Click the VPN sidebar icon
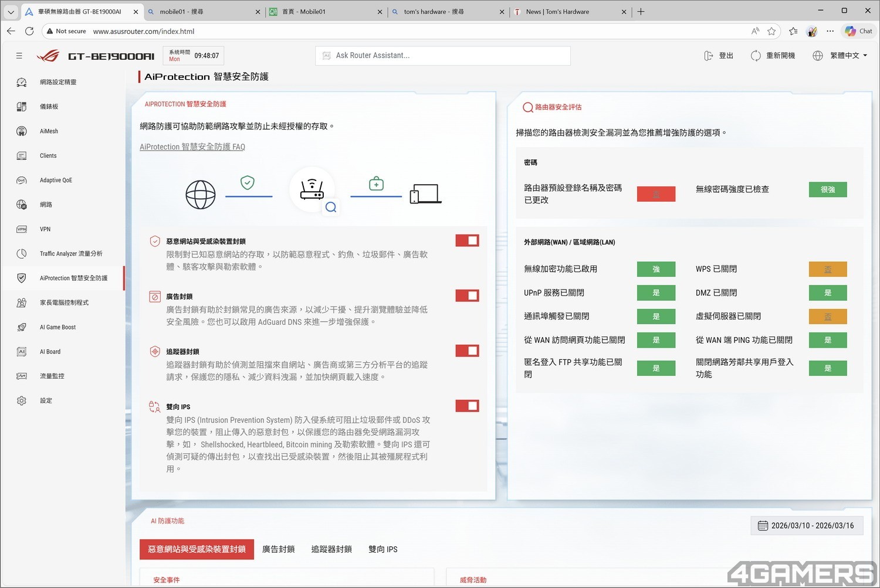This screenshot has height=588, width=880. click(22, 229)
